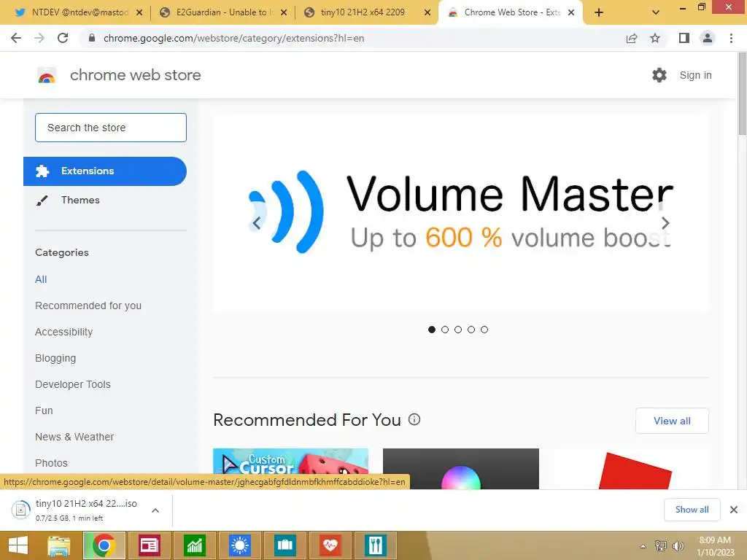The width and height of the screenshot is (747, 560).
Task: Open Accessibility category
Action: [x=64, y=332]
